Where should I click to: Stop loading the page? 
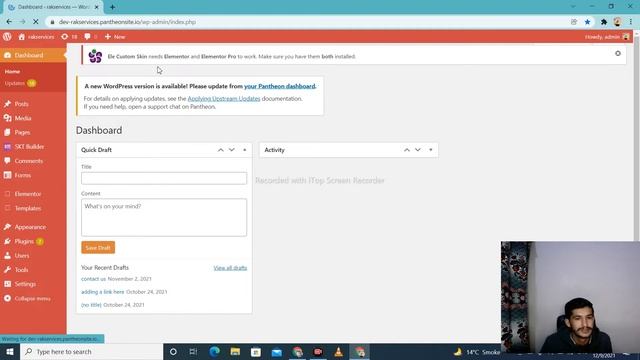tap(36, 22)
